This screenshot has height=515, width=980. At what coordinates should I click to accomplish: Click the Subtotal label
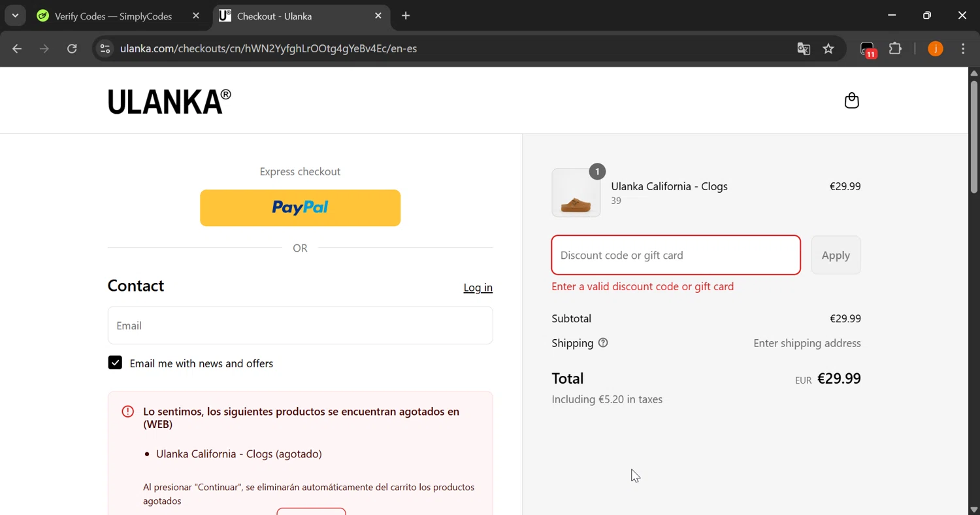[x=572, y=319]
